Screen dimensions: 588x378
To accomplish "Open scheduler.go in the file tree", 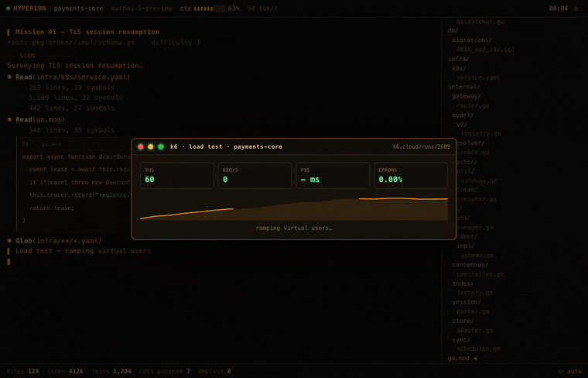I will click(478, 349).
